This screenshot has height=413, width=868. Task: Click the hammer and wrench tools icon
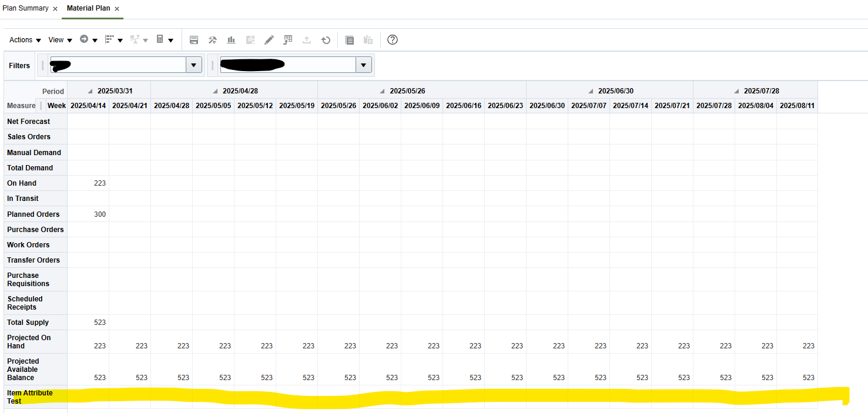coord(213,40)
